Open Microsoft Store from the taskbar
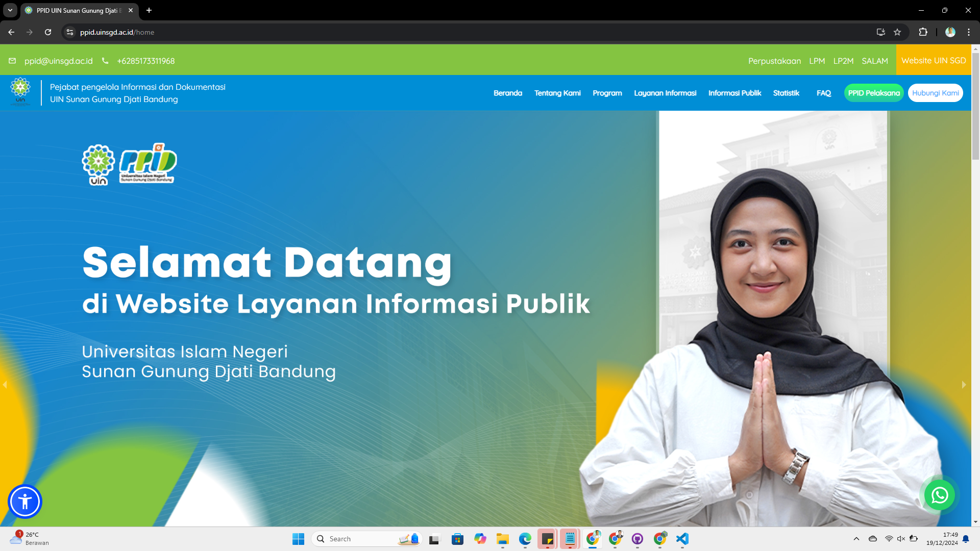 point(458,539)
